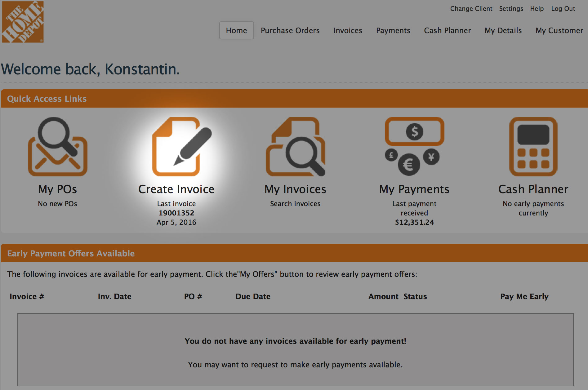This screenshot has height=390, width=588.
Task: Click the Search invoices text link
Action: coord(295,204)
